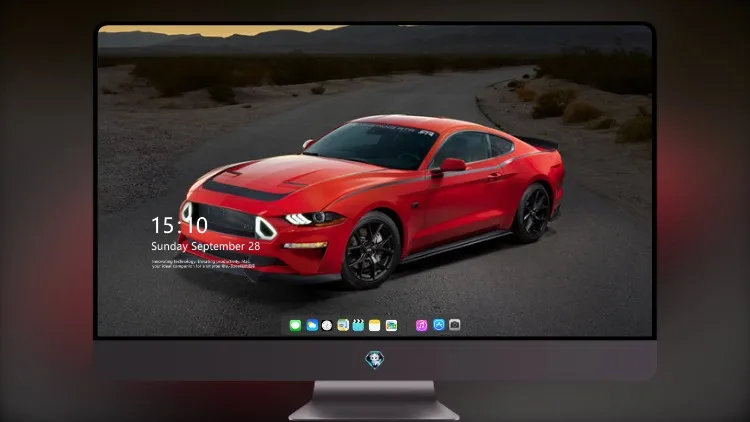Image resolution: width=750 pixels, height=422 pixels.
Task: Click the car's rear wheel
Action: tap(533, 213)
